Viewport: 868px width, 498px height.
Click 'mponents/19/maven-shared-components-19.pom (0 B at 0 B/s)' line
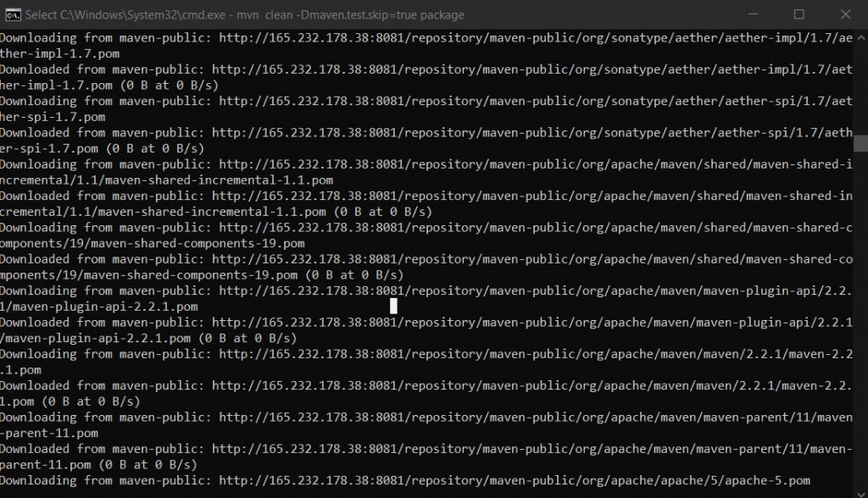click(x=202, y=274)
